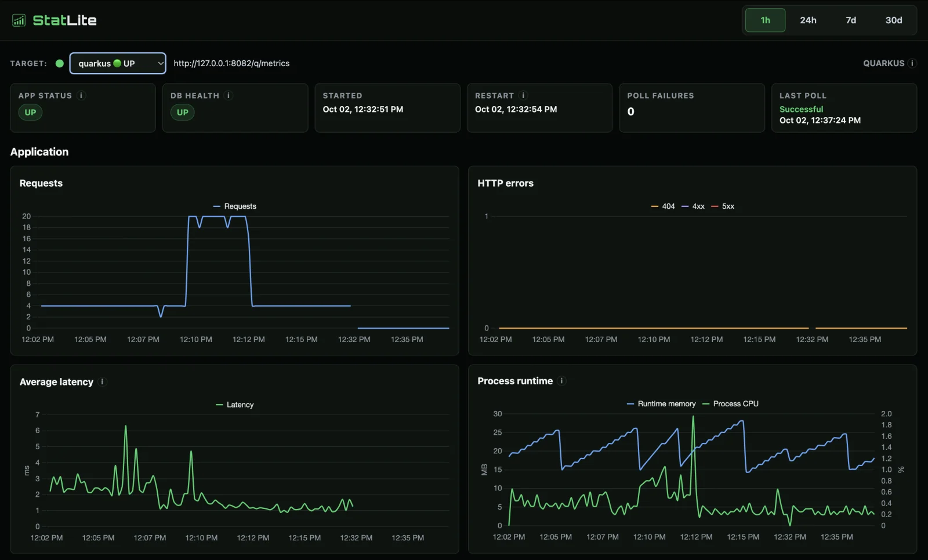The height and width of the screenshot is (560, 928).
Task: Click RESTART time Oct 02, 12:32:54 PM
Action: click(x=516, y=109)
